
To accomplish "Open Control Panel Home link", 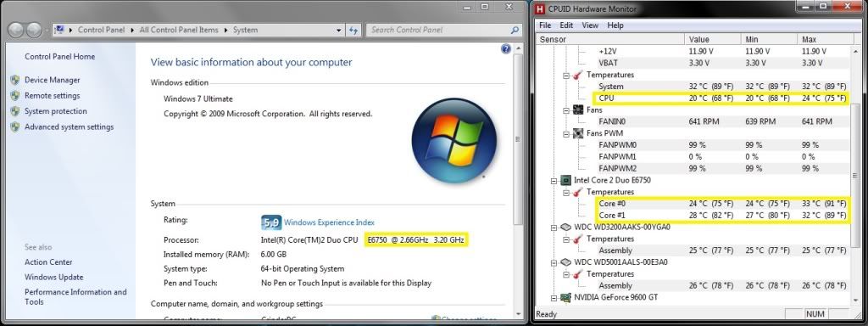I will (x=60, y=57).
